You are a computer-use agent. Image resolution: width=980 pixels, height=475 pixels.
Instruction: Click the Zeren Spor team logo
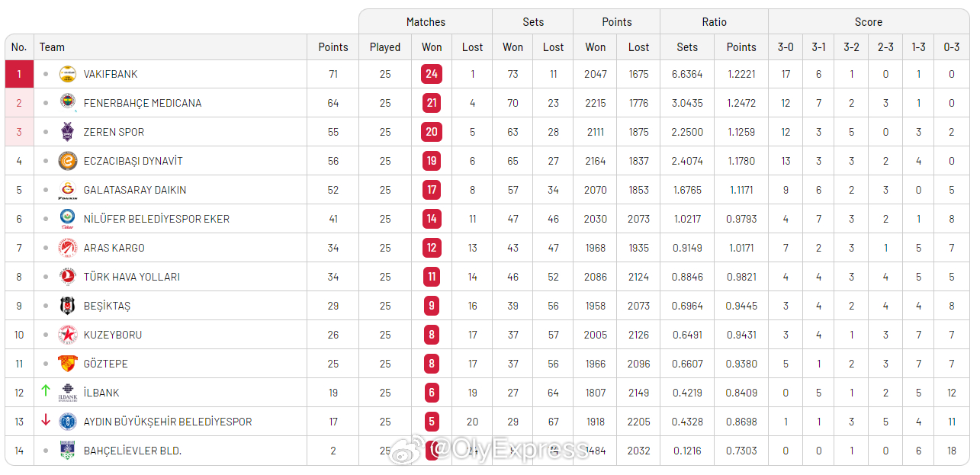68,132
